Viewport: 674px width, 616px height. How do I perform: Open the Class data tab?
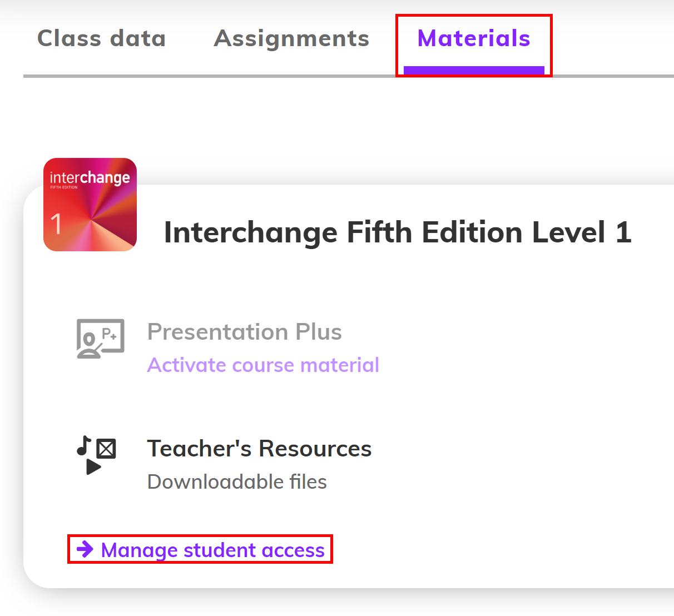pyautogui.click(x=101, y=39)
